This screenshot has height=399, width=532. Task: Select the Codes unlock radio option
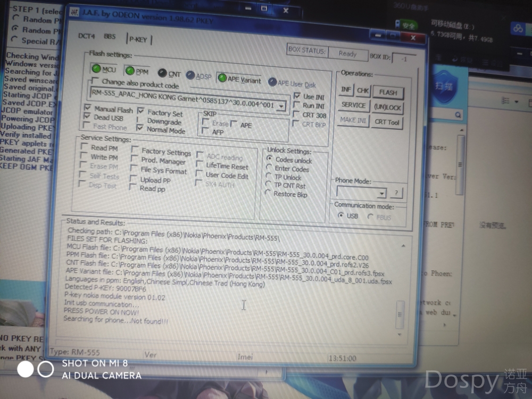click(x=269, y=158)
